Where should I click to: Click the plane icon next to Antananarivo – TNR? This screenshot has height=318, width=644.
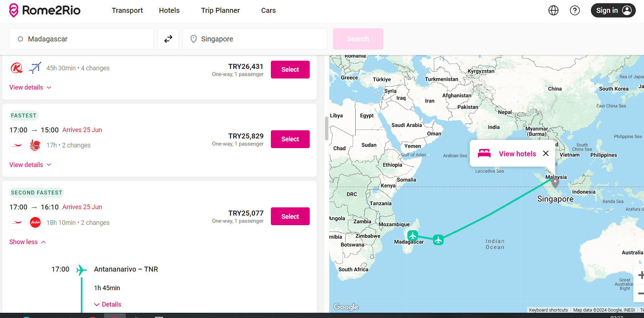[x=82, y=270]
